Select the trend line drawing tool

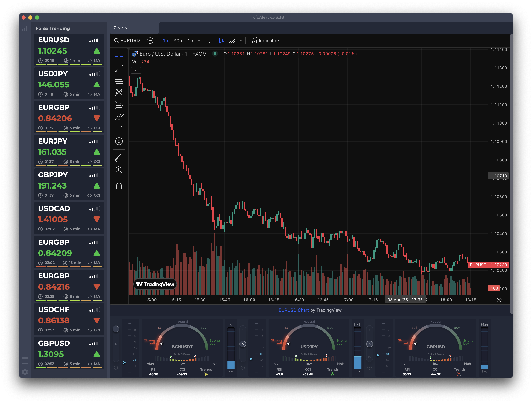click(x=119, y=69)
